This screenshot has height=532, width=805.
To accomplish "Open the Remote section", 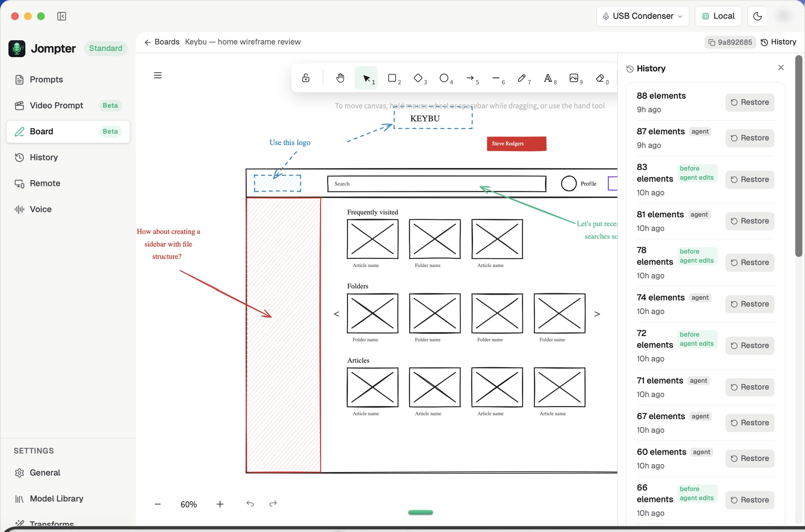I will pyautogui.click(x=68, y=183).
